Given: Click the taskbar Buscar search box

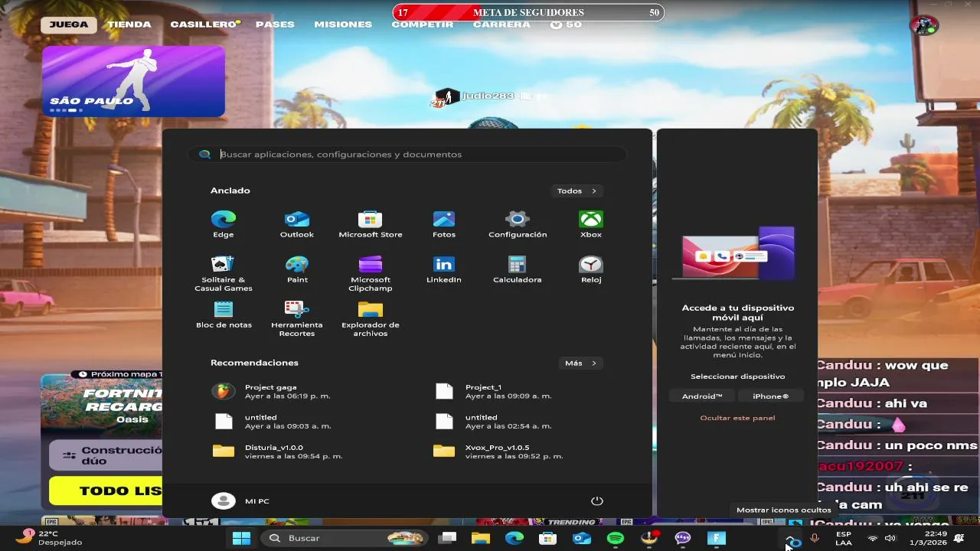Looking at the screenshot, I should click(x=345, y=538).
